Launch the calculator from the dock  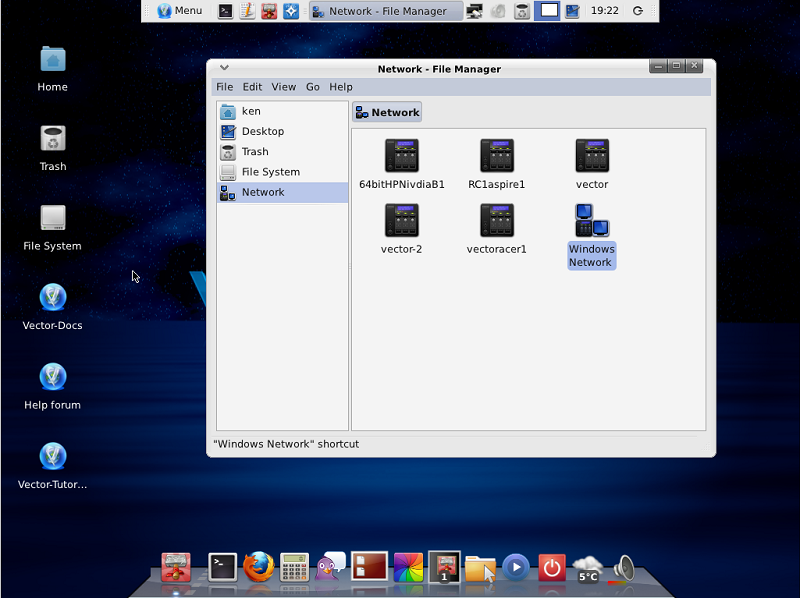294,567
